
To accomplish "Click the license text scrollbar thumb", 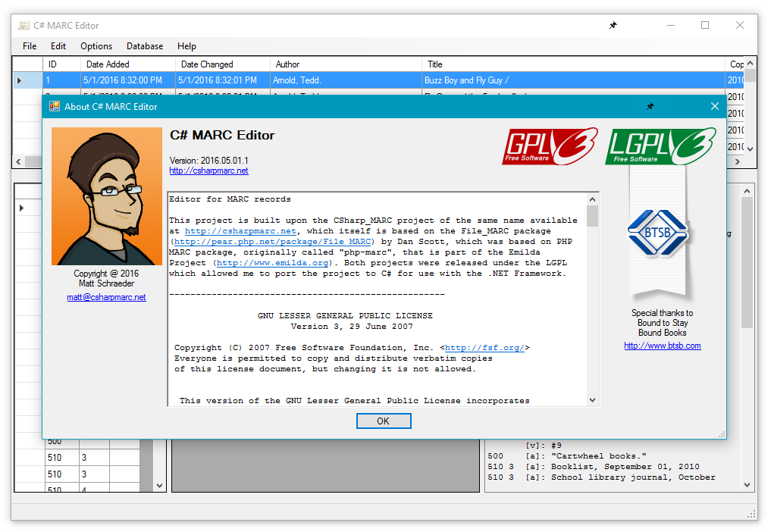I will [x=593, y=216].
